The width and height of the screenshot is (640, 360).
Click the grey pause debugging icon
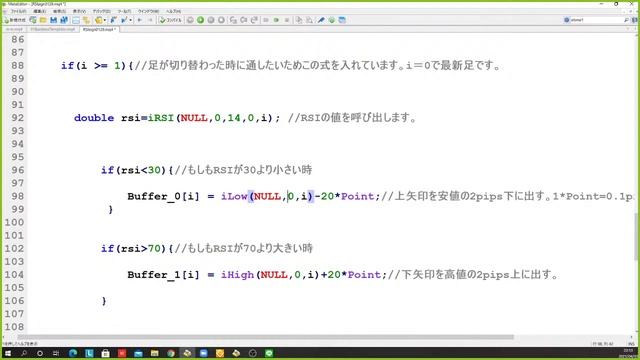pos(211,20)
